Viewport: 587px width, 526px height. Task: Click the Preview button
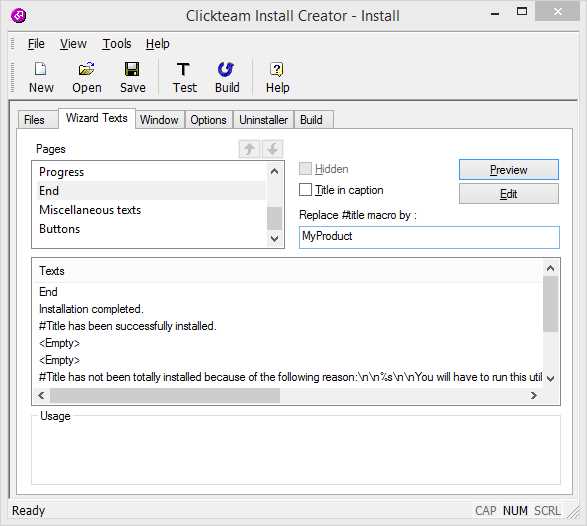tap(509, 170)
